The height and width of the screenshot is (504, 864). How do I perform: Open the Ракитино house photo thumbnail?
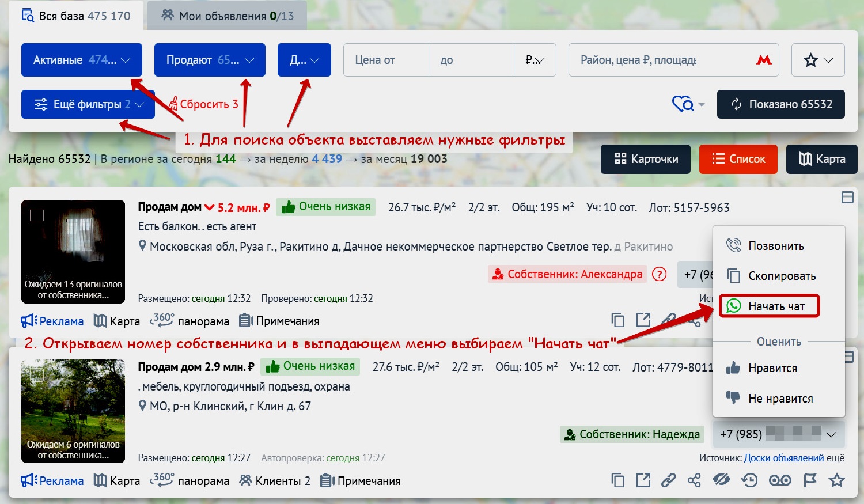73,252
